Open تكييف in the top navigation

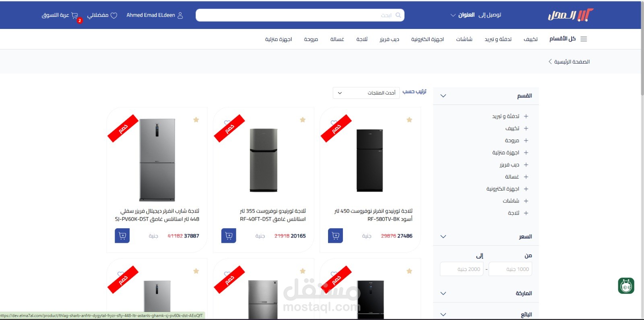click(x=530, y=39)
